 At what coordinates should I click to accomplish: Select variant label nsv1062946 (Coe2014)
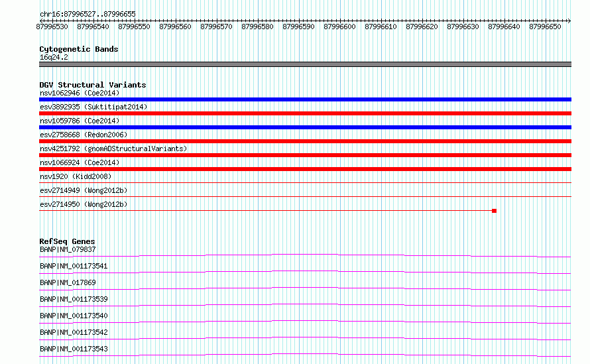click(x=80, y=93)
